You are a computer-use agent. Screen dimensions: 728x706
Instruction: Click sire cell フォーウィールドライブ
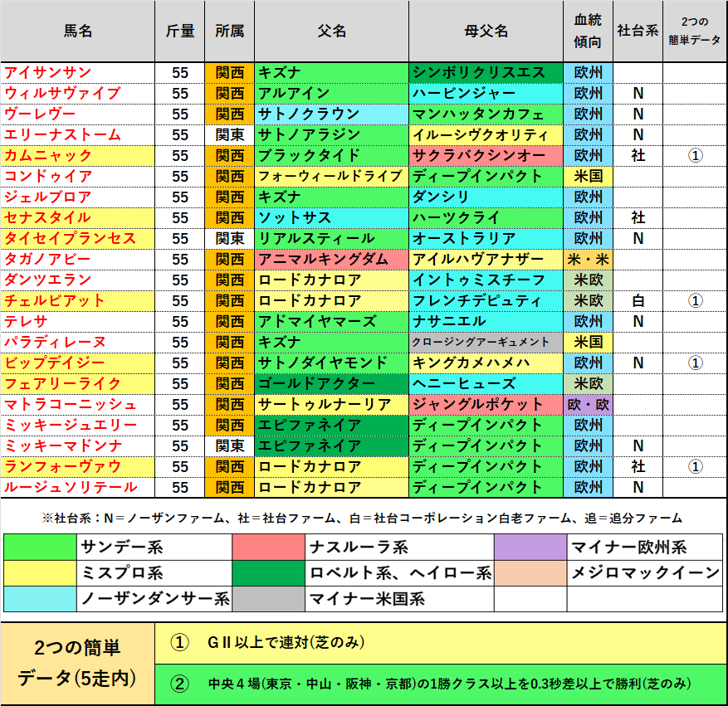(331, 176)
